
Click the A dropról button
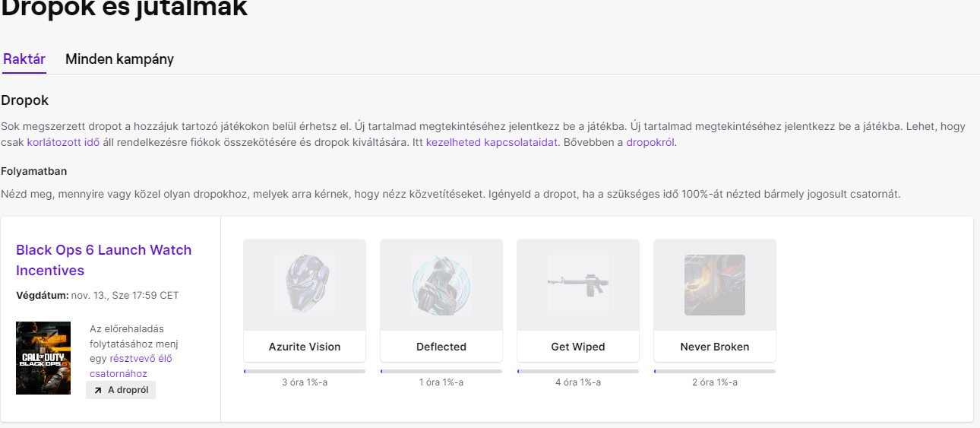pos(121,390)
